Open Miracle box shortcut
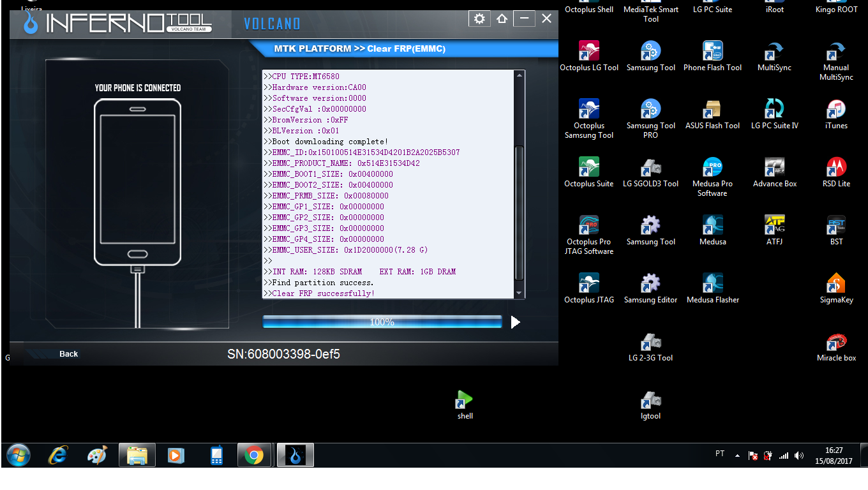This screenshot has height=490, width=868. [836, 346]
